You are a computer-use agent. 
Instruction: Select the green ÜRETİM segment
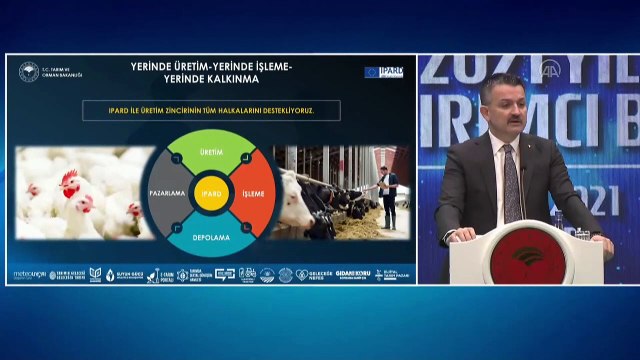tap(211, 152)
